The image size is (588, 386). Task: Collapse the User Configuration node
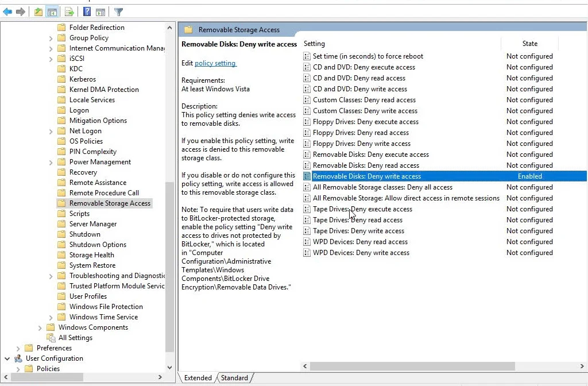click(7, 358)
